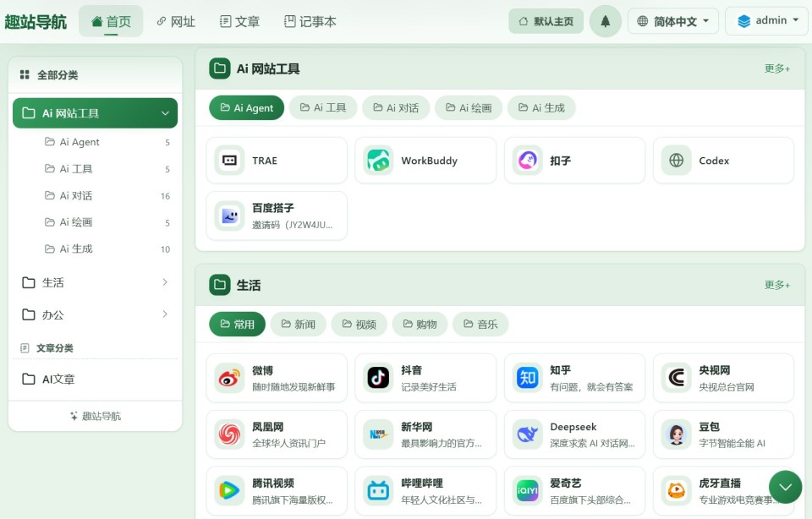
Task: Click the 邀请码 description under 百度搭子
Action: pos(293,225)
